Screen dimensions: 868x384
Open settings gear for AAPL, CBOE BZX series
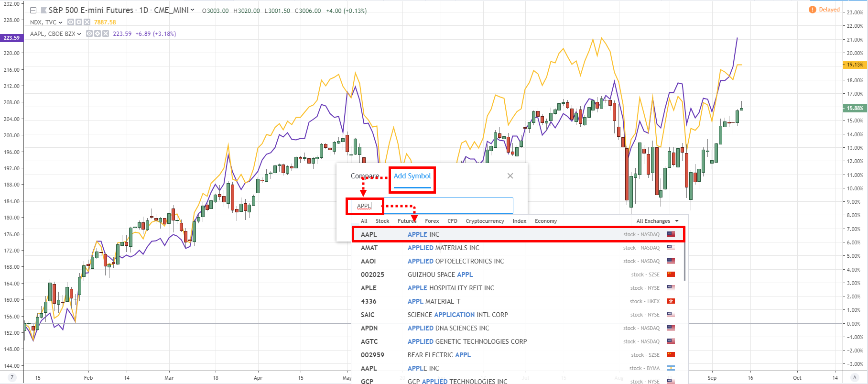[98, 33]
